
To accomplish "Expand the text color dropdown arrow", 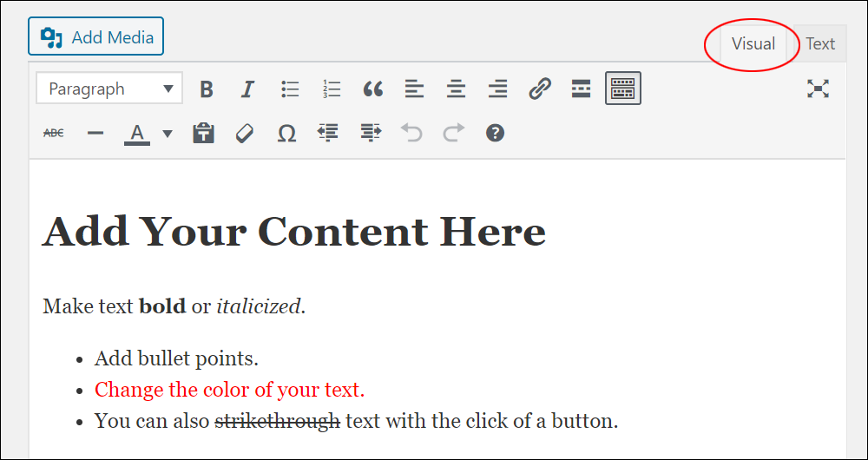I will (168, 134).
